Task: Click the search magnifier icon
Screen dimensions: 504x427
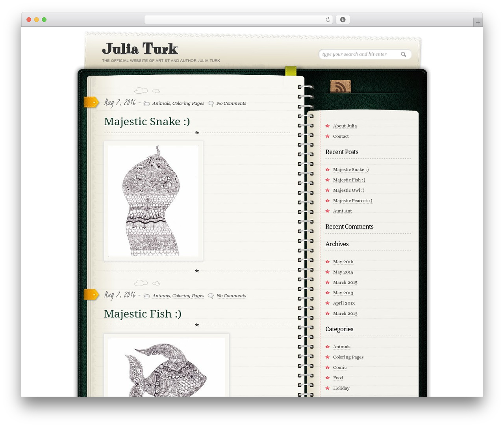Action: pos(403,54)
